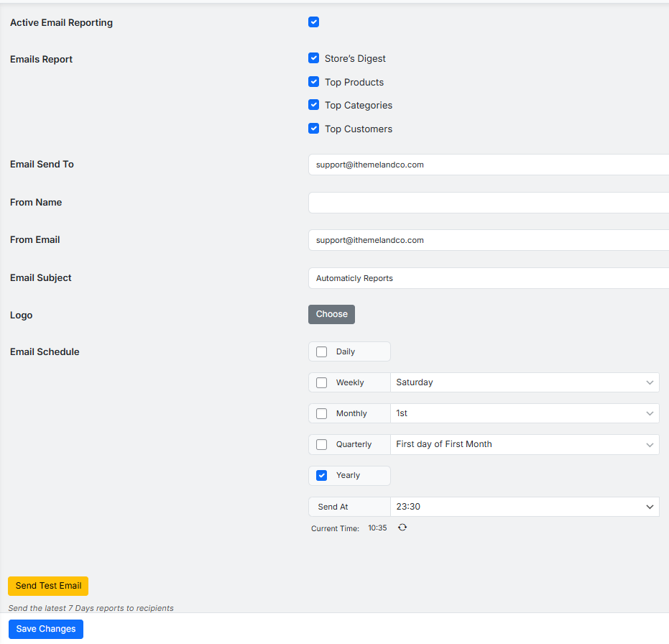This screenshot has height=644, width=669.
Task: Check the Weekly schedule checkbox
Action: pos(321,383)
